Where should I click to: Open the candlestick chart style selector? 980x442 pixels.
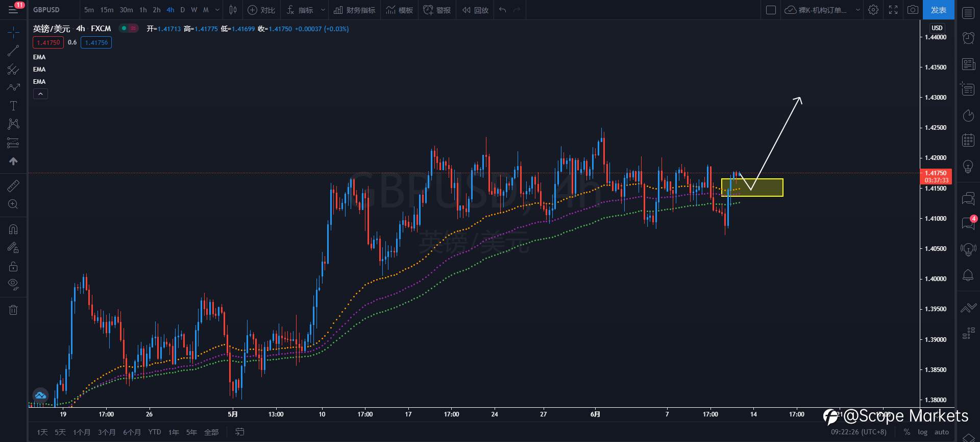point(233,10)
